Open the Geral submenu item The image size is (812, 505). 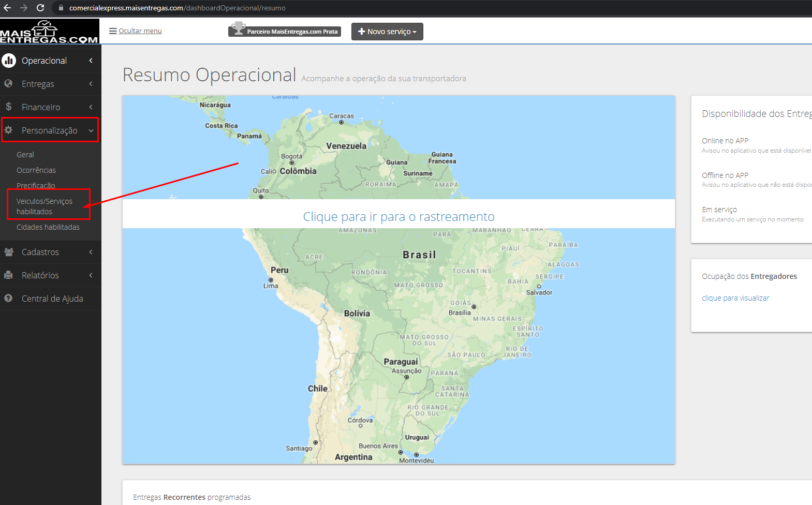25,155
